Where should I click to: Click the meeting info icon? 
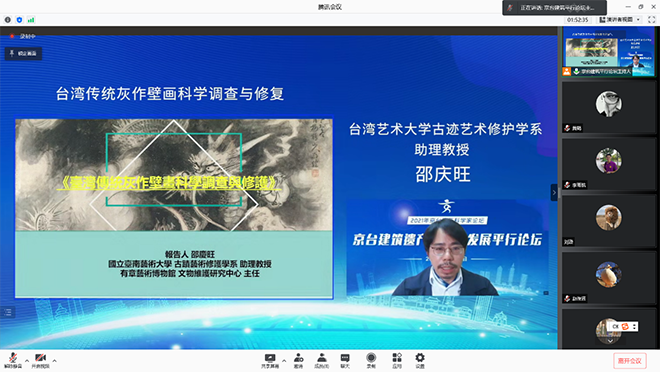coord(8,20)
